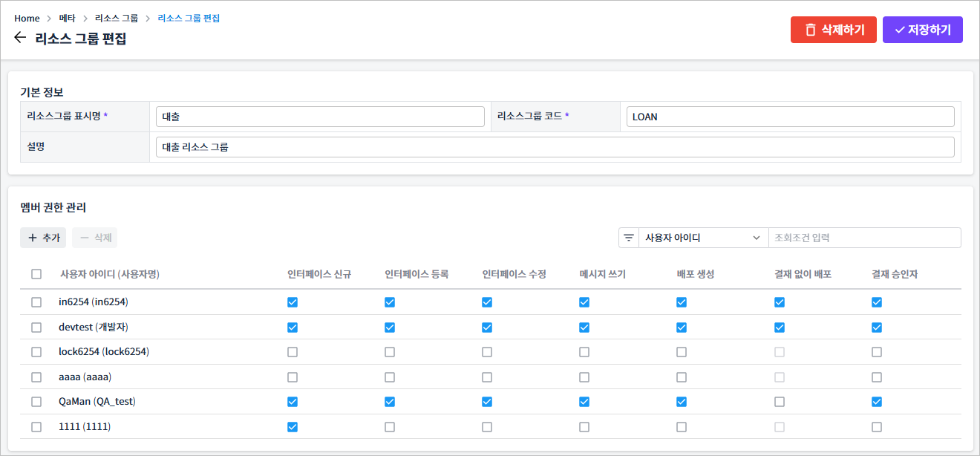Screen dimensions: 980x456
Task: Uncheck 인터페이스 신규 for in6254
Action: click(x=293, y=302)
